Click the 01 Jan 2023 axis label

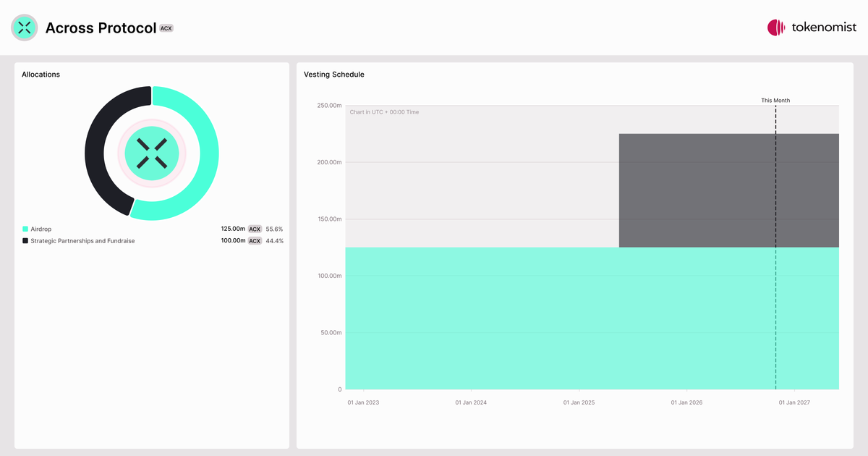point(363,402)
